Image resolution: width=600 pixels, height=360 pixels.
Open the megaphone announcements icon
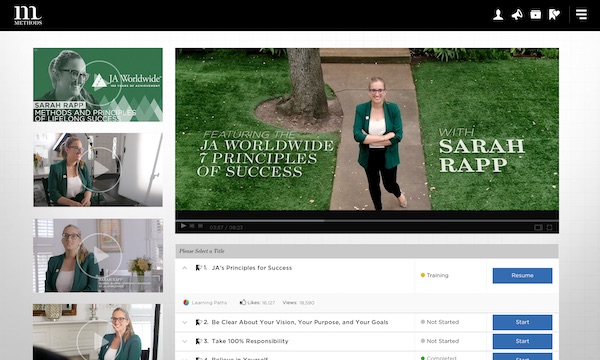click(x=517, y=15)
